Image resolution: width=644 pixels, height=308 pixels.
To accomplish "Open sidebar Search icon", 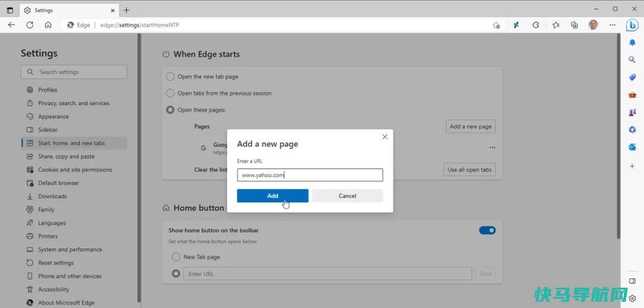I will coord(632,60).
